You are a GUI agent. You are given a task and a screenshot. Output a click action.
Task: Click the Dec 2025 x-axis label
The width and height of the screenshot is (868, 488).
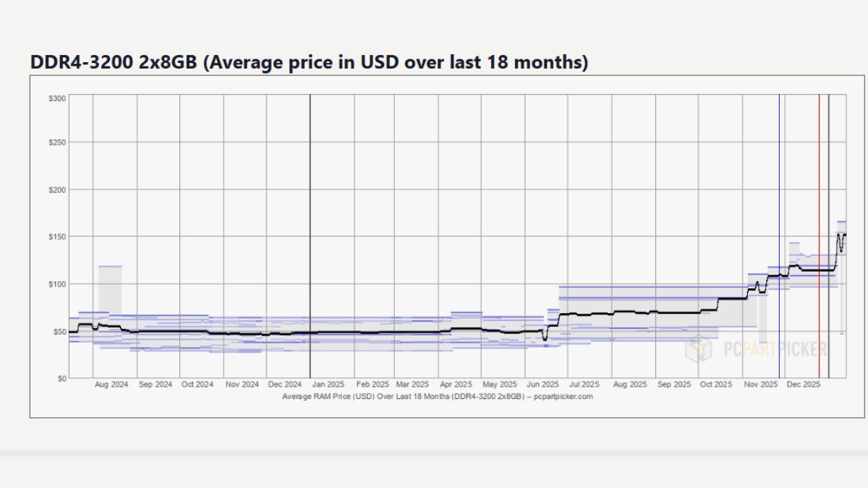[x=803, y=385]
